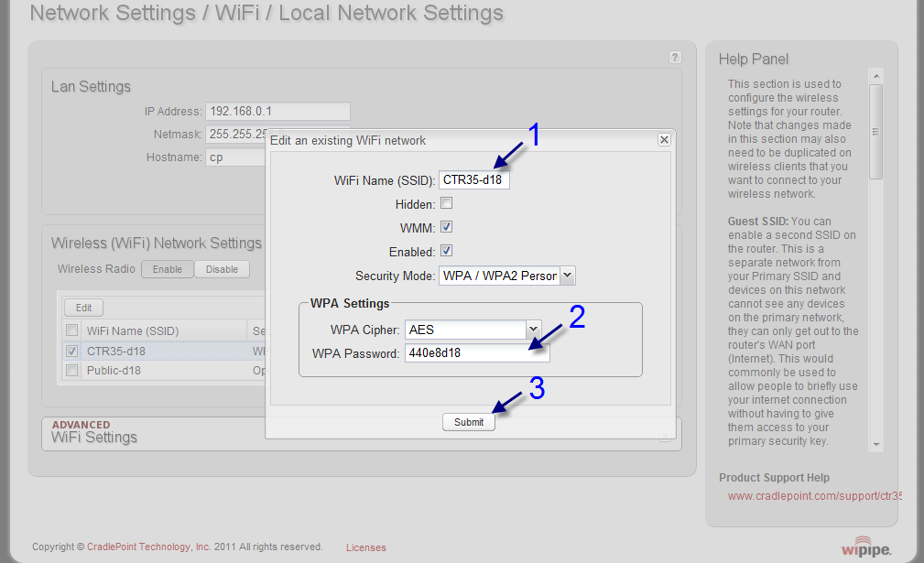Click the WiFi Name (SSID) field
Image resolution: width=924 pixels, height=563 pixels.
pos(473,179)
